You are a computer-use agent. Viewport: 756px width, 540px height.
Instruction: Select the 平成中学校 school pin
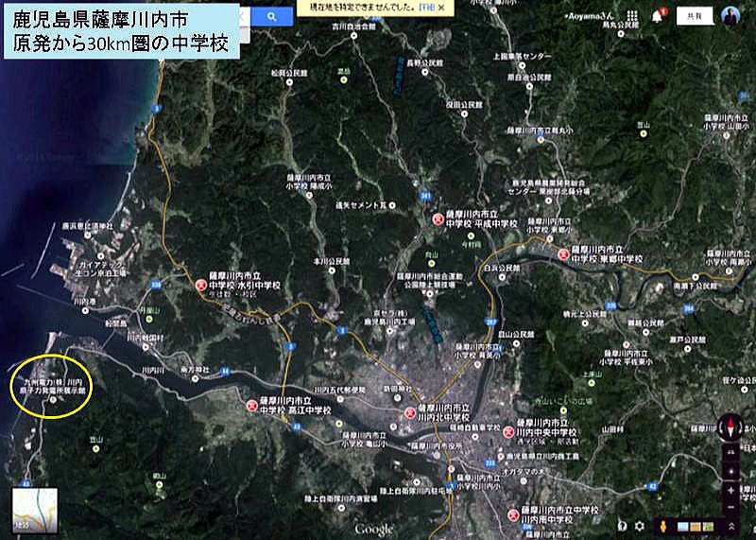click(438, 219)
